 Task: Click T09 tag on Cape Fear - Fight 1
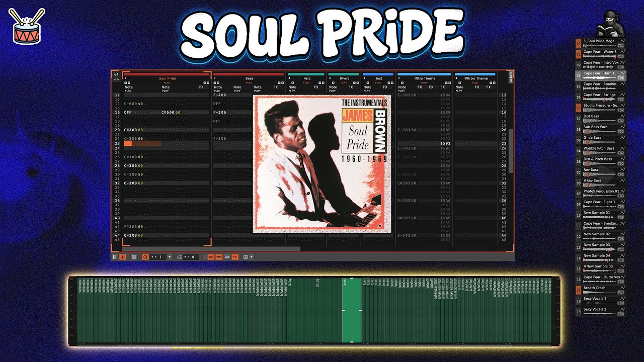coord(621,207)
